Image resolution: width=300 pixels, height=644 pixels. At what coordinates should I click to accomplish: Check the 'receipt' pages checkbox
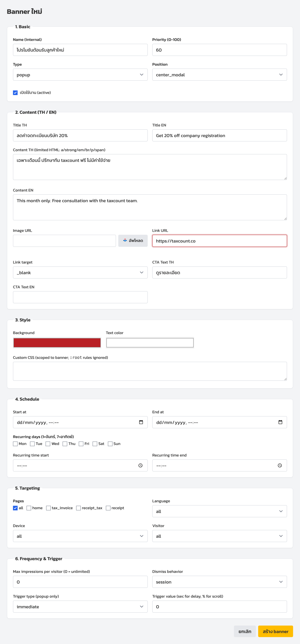click(x=108, y=508)
